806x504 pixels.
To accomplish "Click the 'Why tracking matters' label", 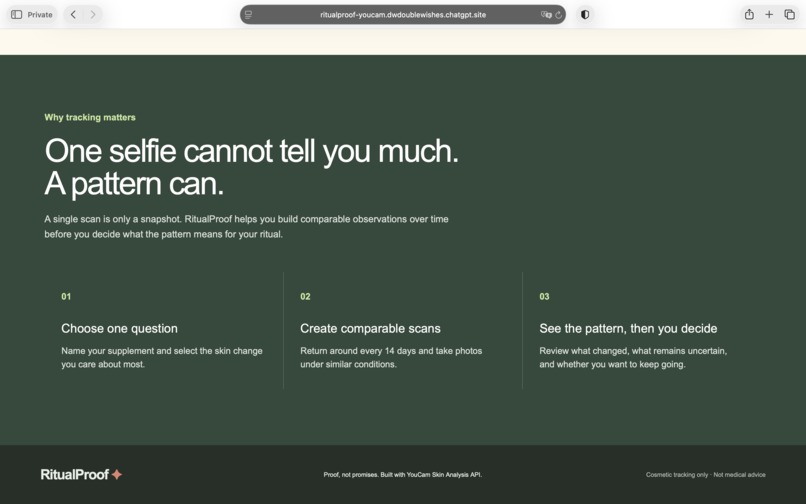I will (x=90, y=117).
